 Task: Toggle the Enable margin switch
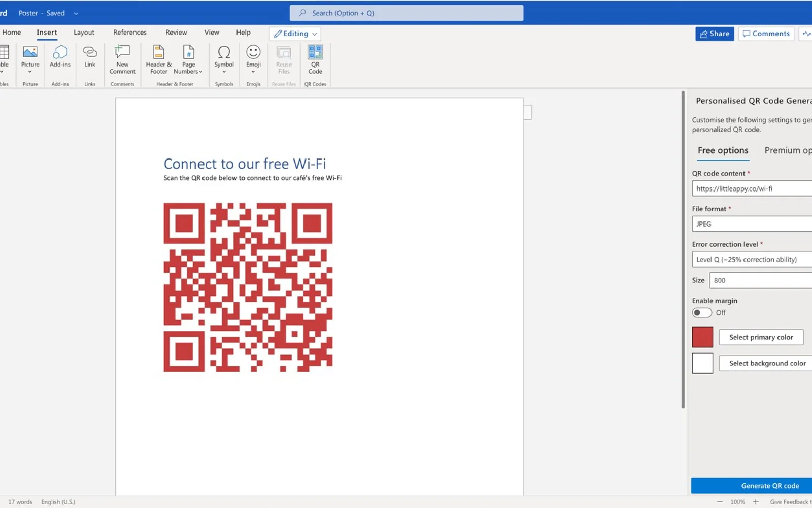[702, 312]
